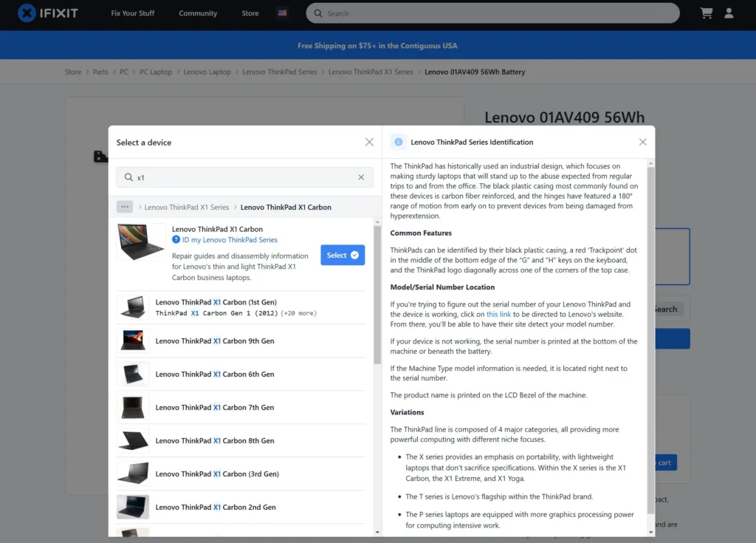The image size is (756, 543).
Task: Click the device list scroll up arrow
Action: point(377,222)
